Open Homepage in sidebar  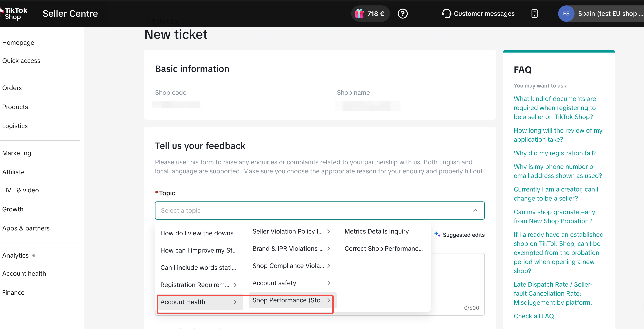click(x=18, y=42)
